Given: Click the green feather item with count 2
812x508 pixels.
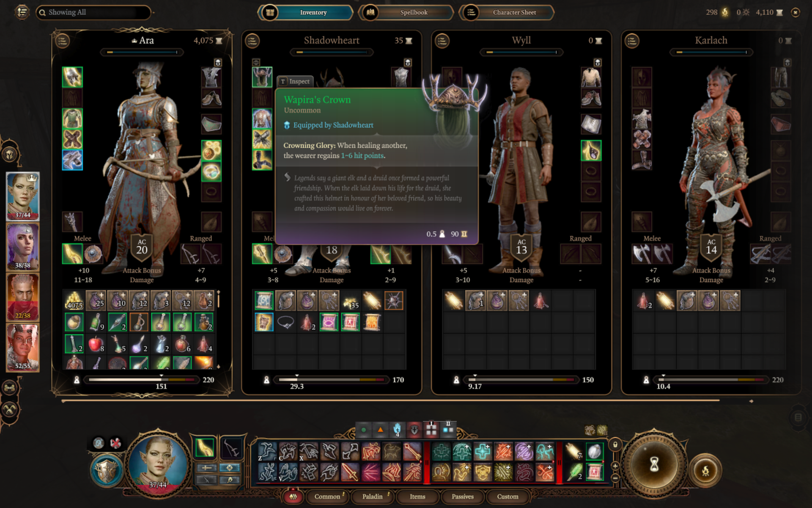Looking at the screenshot, I should pos(574,472).
